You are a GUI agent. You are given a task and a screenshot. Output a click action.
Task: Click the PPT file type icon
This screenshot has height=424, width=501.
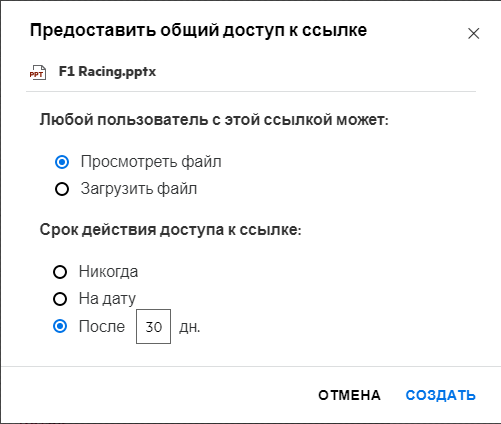click(x=38, y=72)
